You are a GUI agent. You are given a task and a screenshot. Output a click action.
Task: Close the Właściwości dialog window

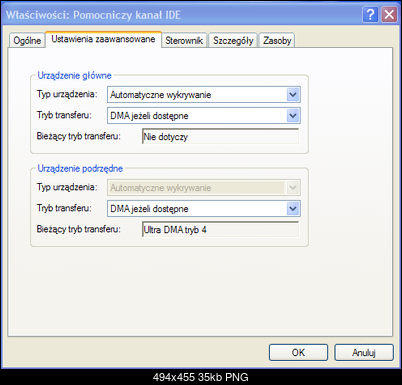389,15
